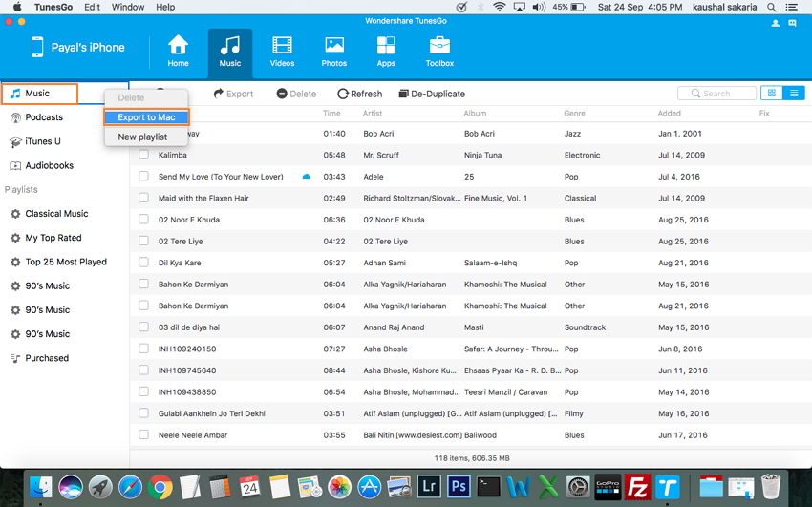This screenshot has height=507, width=812.
Task: Go to the Apps tab
Action: 386,52
